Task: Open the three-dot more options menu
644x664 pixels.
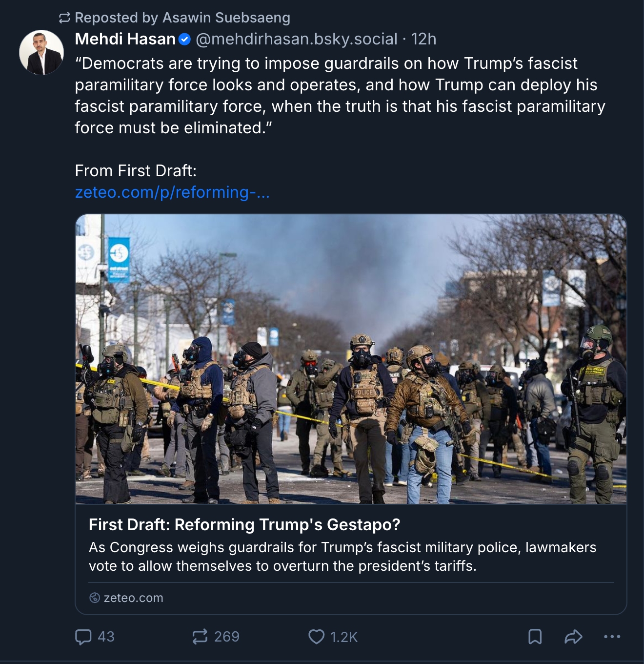Action: point(612,637)
